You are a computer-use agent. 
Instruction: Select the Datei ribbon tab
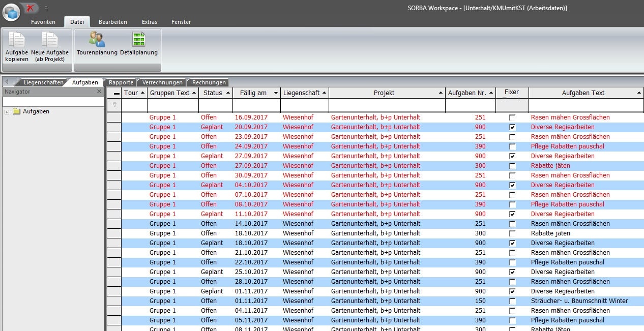pos(77,22)
